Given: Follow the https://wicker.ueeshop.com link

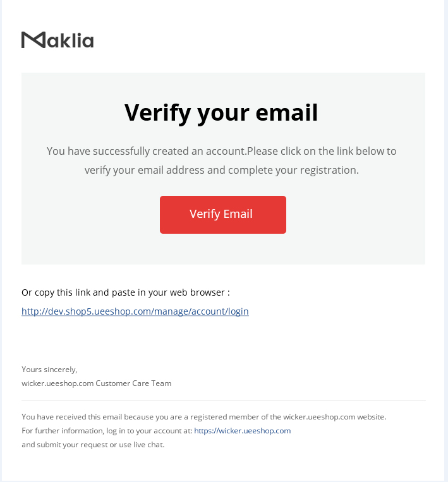Looking at the screenshot, I should [x=242, y=431].
